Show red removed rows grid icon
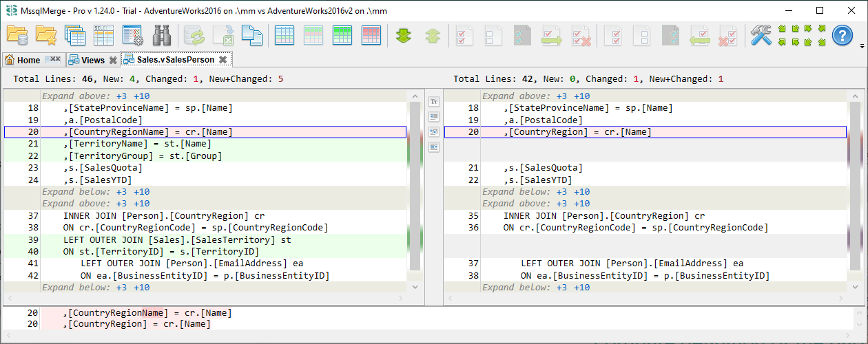The height and width of the screenshot is (344, 868). pyautogui.click(x=371, y=35)
